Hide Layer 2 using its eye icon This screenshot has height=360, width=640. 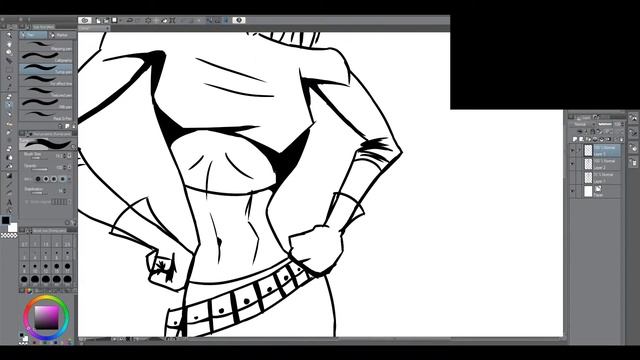tap(572, 163)
